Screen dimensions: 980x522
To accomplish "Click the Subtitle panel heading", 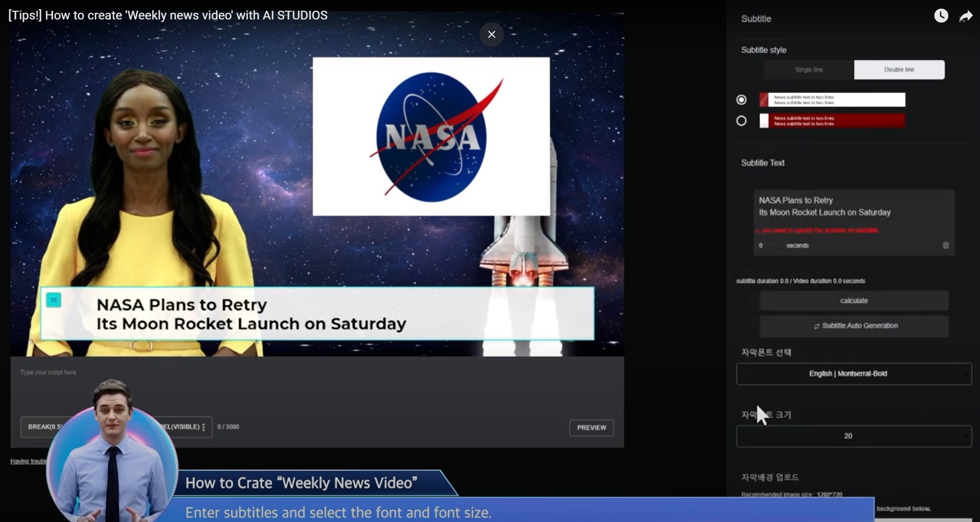I will (756, 19).
